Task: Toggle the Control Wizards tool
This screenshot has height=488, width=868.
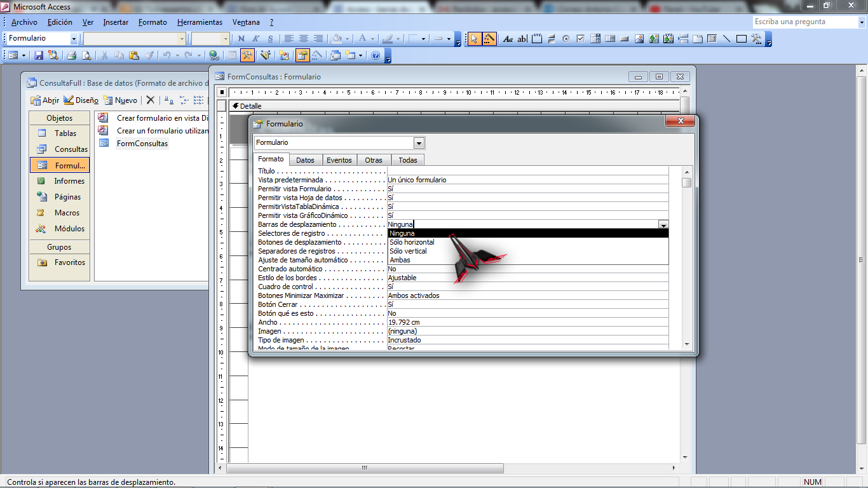Action: [x=489, y=39]
